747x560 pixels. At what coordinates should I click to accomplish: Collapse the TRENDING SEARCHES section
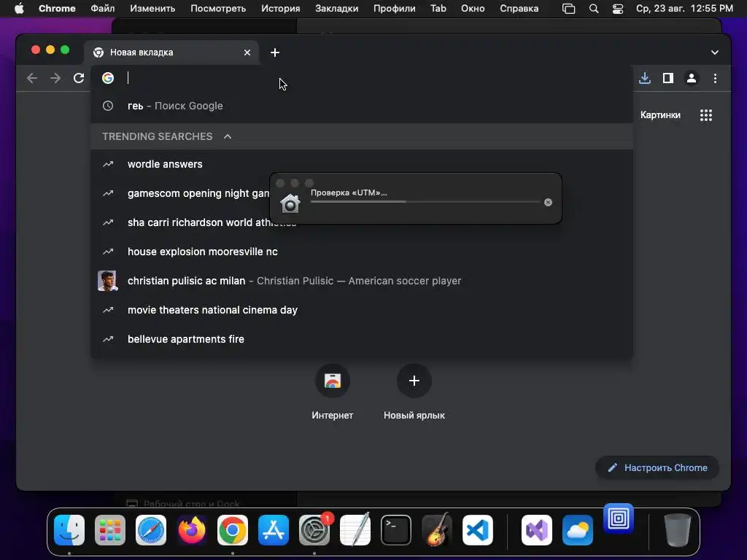click(228, 136)
